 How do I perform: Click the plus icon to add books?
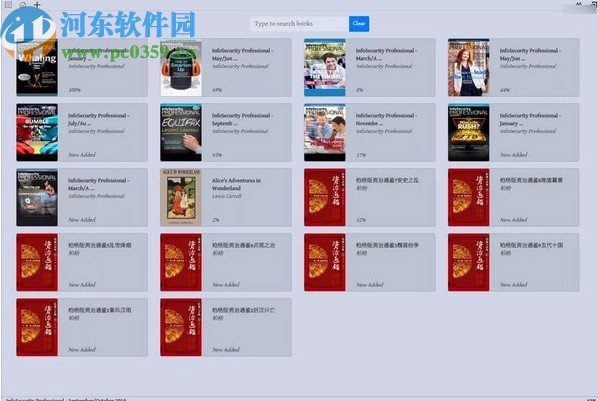[x=37, y=5]
